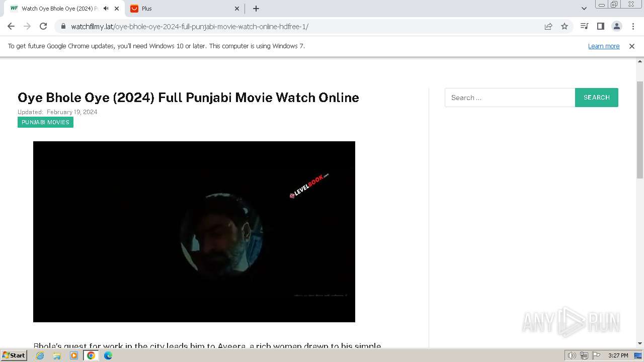This screenshot has width=644, height=362.
Task: Click the address bar URL
Action: tap(189, 27)
